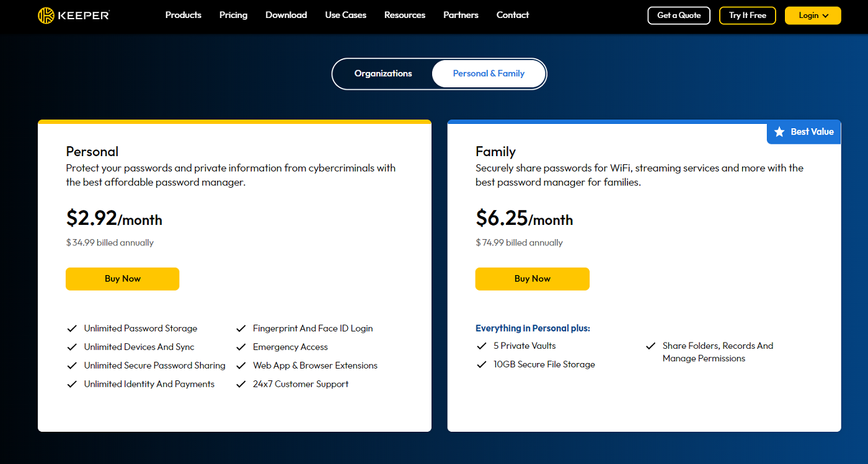Select Personal & Family pricing toggle
The height and width of the screenshot is (464, 868).
(489, 74)
